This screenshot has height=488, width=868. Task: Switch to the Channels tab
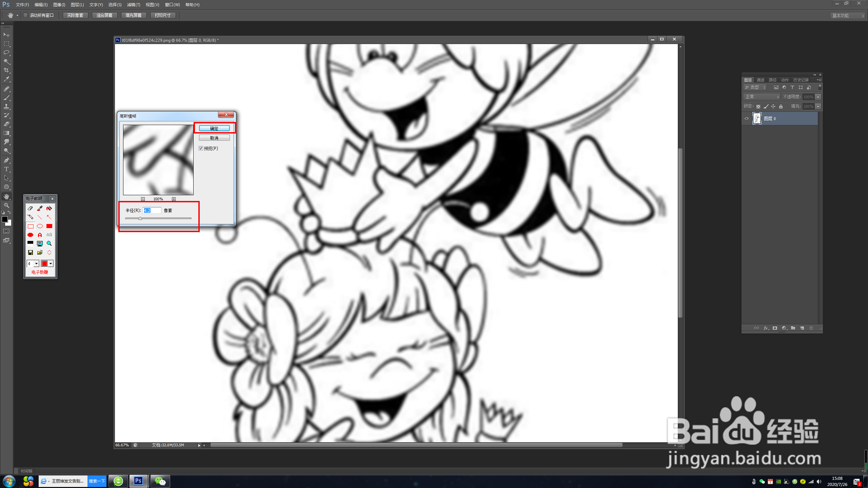click(761, 80)
